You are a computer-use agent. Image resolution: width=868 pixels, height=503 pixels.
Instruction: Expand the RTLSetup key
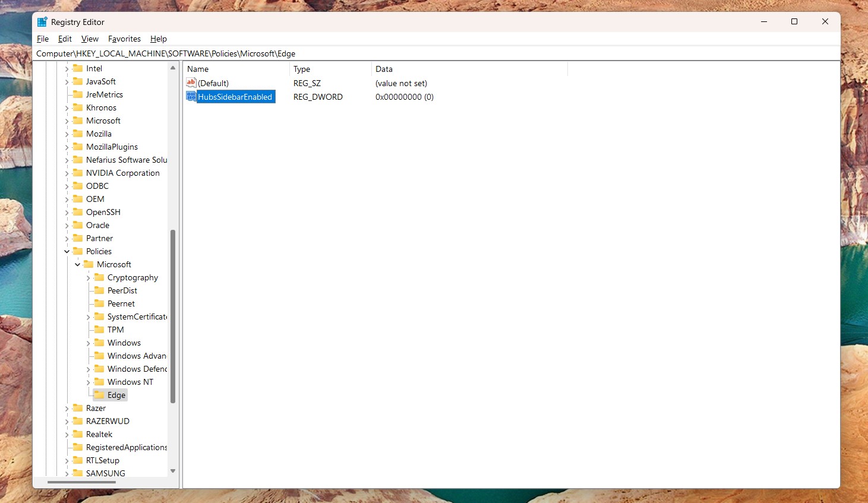[x=67, y=460]
